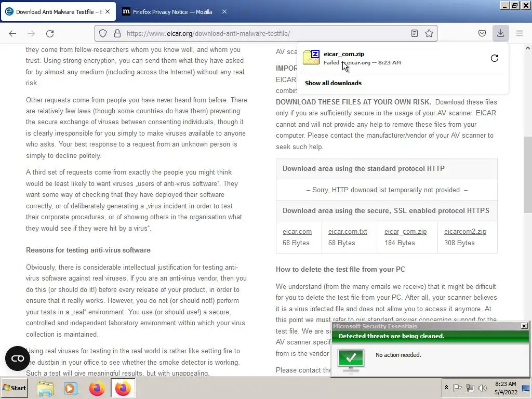The height and width of the screenshot is (399, 532).
Task: Open the taskbar clock and date
Action: tap(506, 388)
